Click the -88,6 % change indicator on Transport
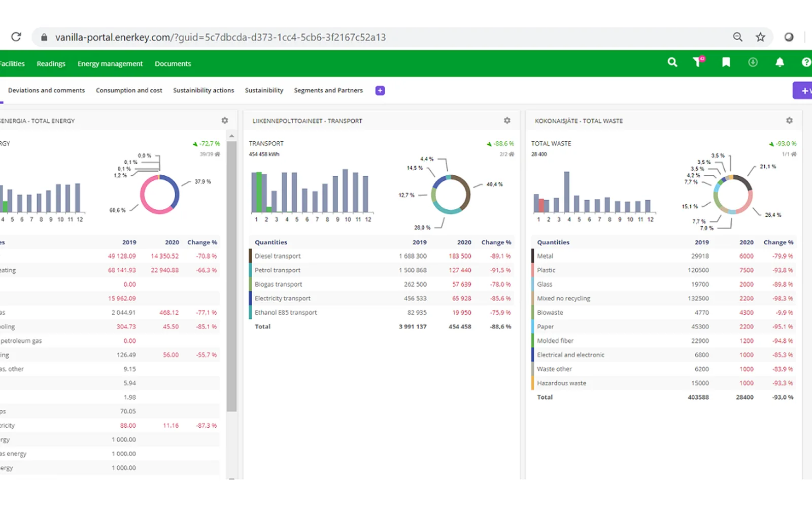Viewport: 812px width, 508px height. pos(500,144)
